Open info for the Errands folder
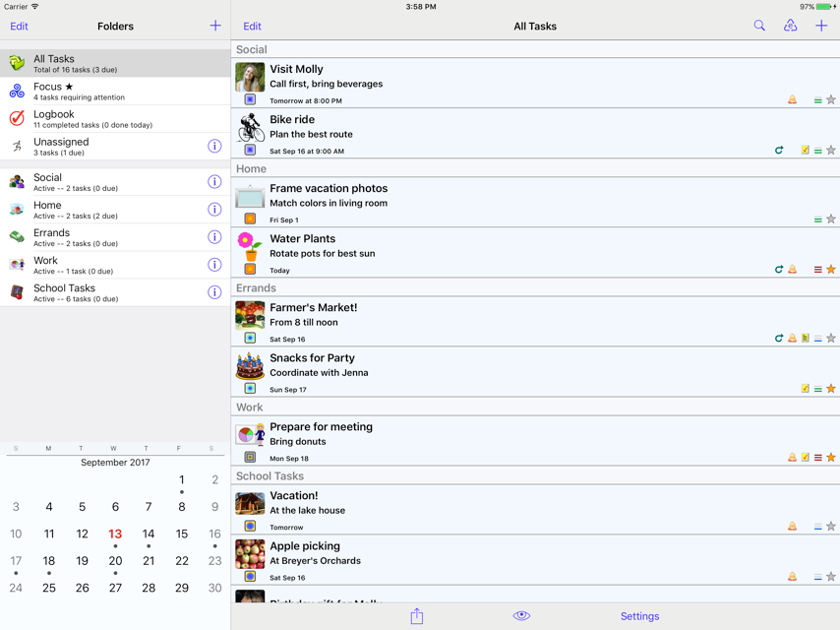The image size is (840, 630). click(214, 237)
